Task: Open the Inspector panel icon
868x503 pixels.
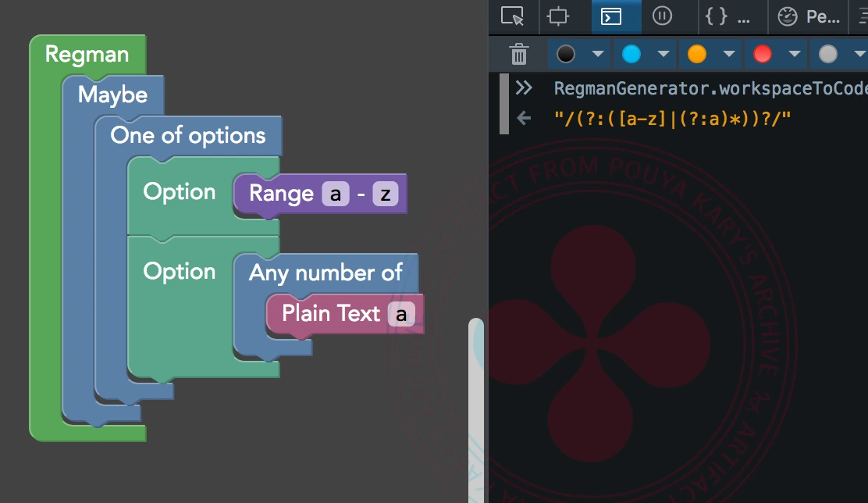Action: (558, 16)
